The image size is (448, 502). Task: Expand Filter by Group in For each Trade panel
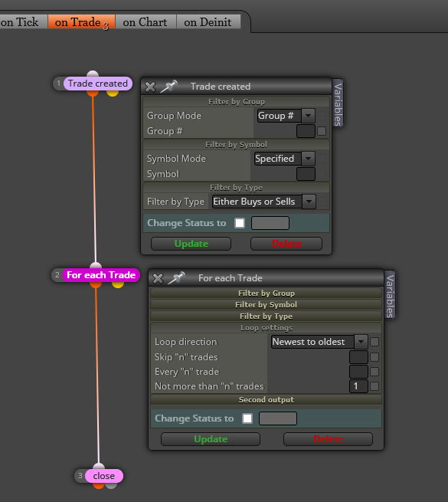click(267, 294)
